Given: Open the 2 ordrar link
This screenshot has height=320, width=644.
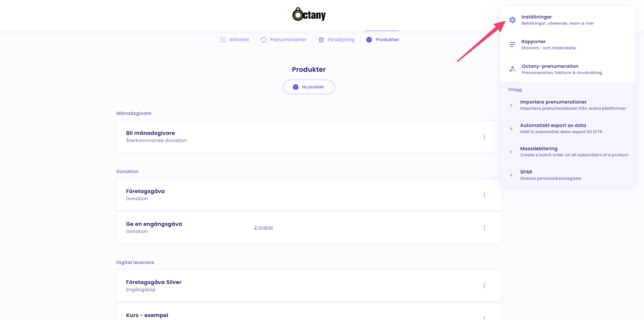Looking at the screenshot, I should coord(264,228).
